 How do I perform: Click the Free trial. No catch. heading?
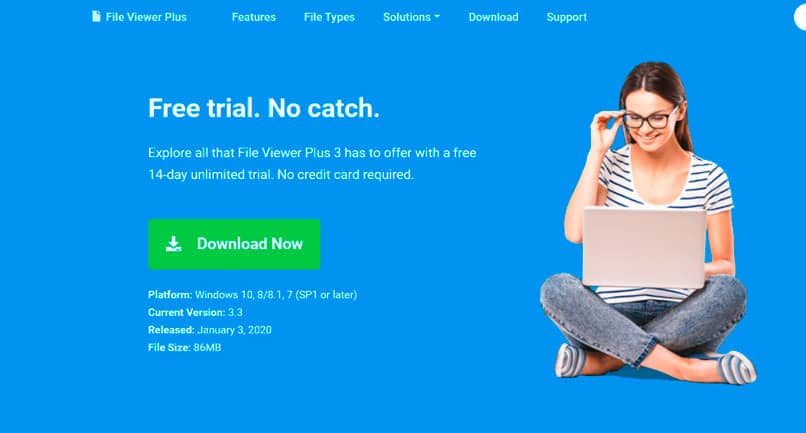(264, 108)
